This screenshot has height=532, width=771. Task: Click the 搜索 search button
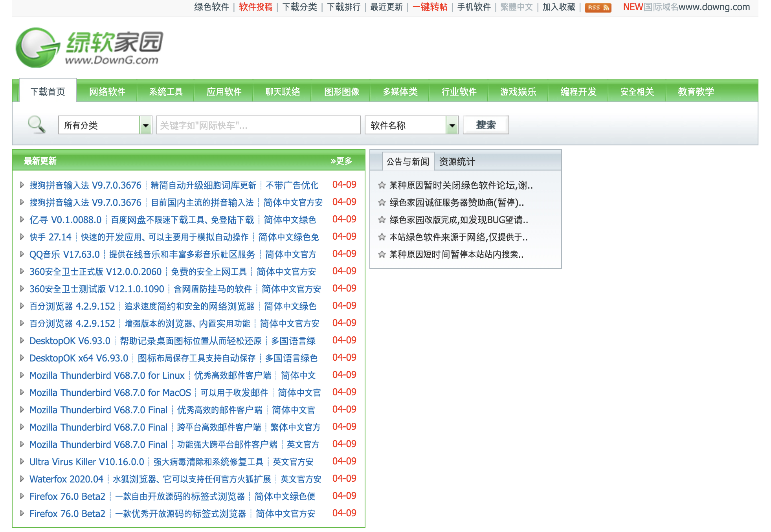(x=486, y=125)
